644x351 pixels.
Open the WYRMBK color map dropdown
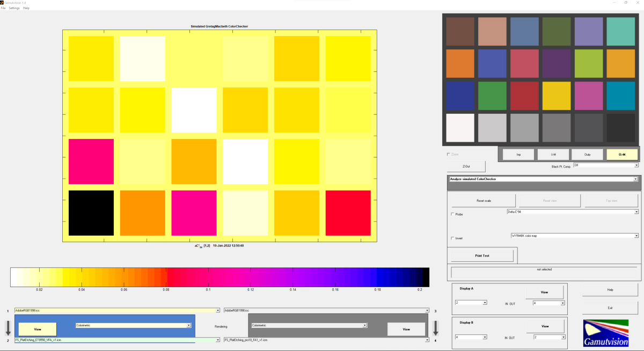point(574,236)
